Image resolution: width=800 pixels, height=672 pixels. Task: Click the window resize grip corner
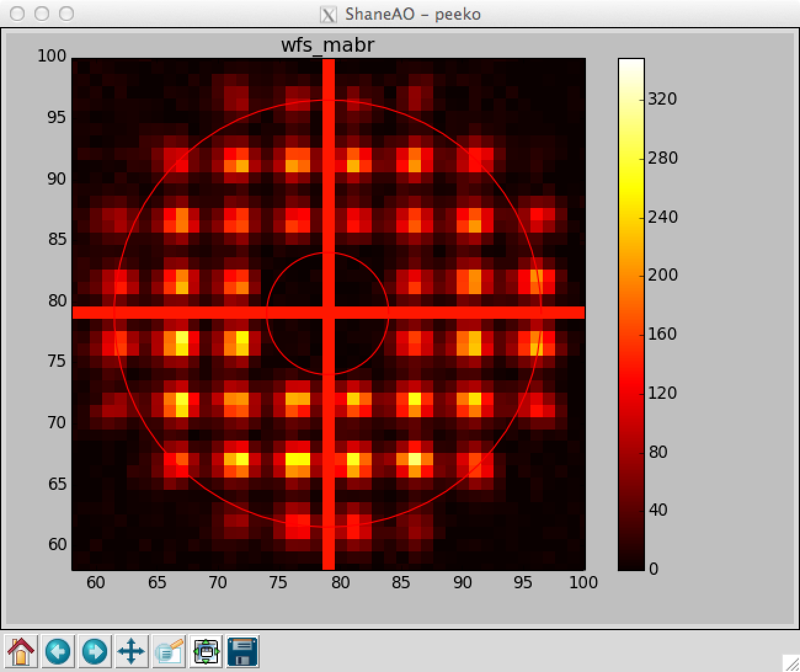coord(790,662)
